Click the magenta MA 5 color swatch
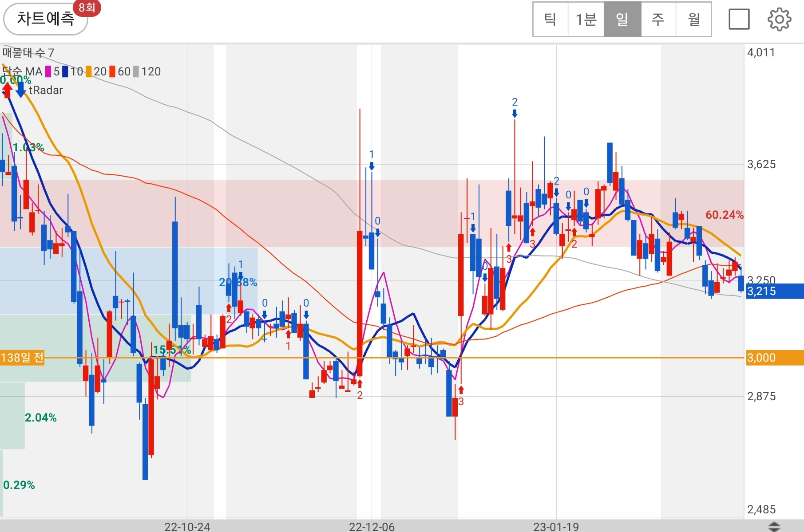804x532 pixels. pyautogui.click(x=48, y=71)
